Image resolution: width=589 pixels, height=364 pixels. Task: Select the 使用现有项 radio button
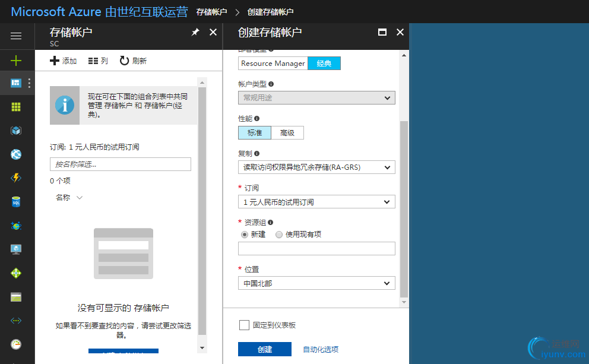(278, 235)
